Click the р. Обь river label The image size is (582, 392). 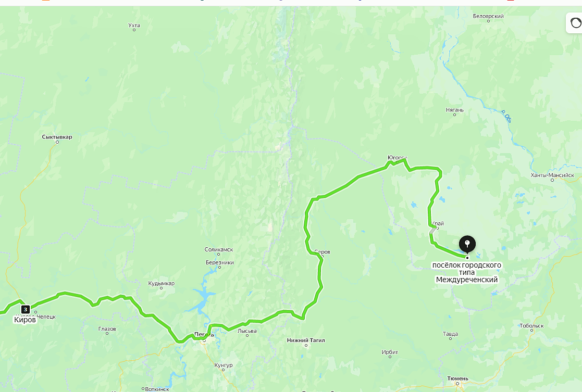click(506, 116)
